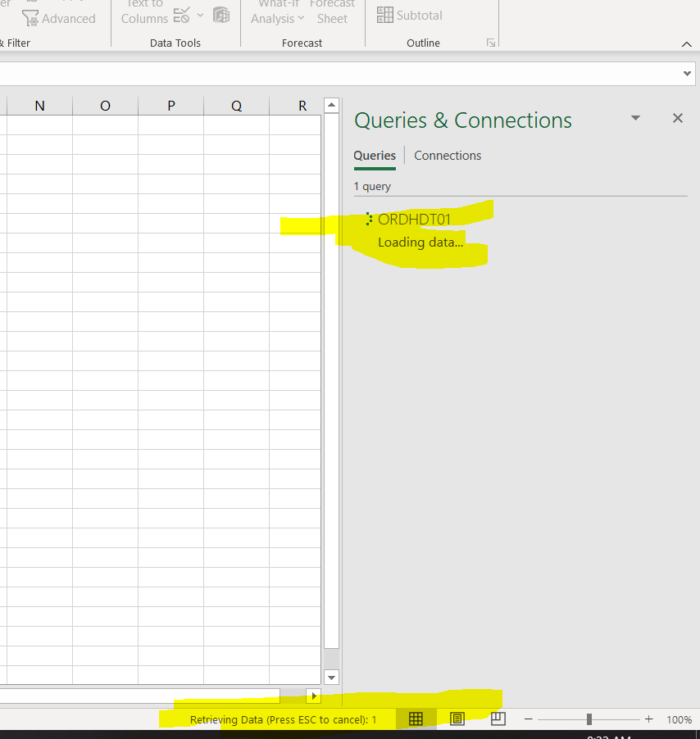Open the Queries pane options menu
The width and height of the screenshot is (700, 739).
[635, 118]
